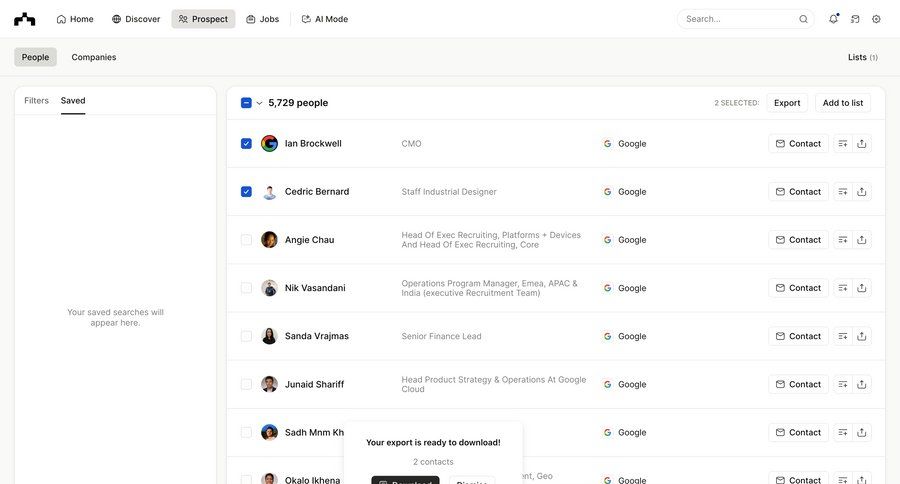Open the inbox icon beside the bell
This screenshot has width=900, height=484.
point(855,19)
